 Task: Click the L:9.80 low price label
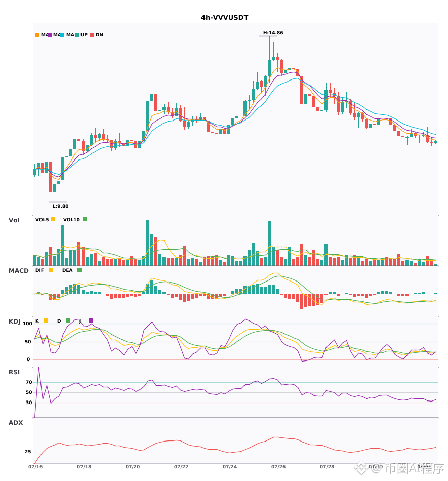pos(60,206)
